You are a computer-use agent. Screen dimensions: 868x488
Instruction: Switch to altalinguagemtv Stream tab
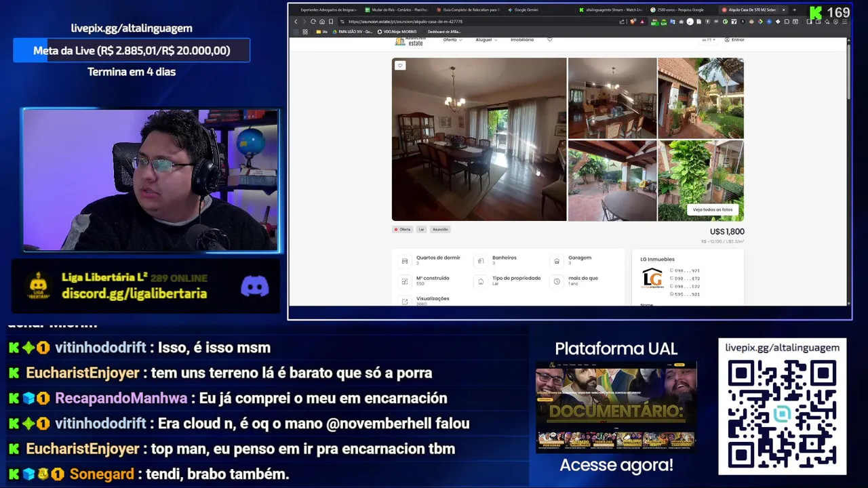click(610, 10)
